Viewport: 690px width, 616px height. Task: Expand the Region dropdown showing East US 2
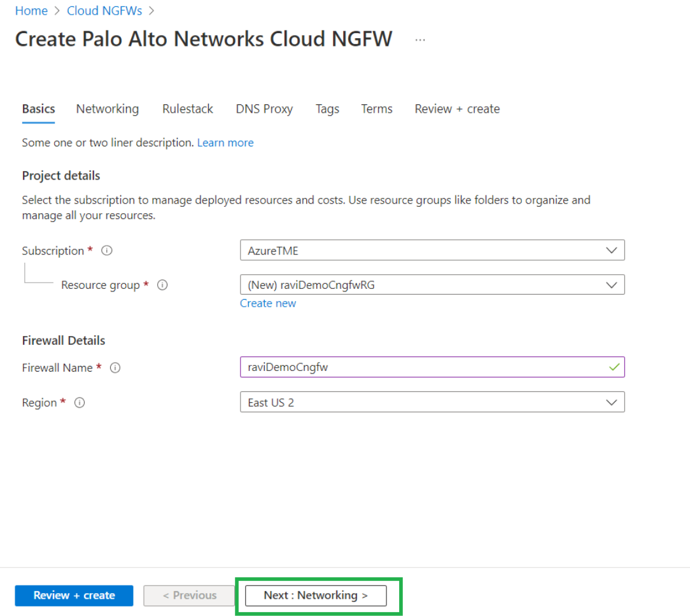(432, 402)
